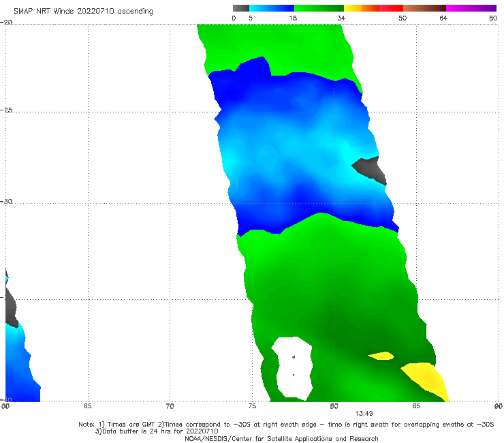Click the longitude axis label '75'
504x443 pixels.
[252, 406]
